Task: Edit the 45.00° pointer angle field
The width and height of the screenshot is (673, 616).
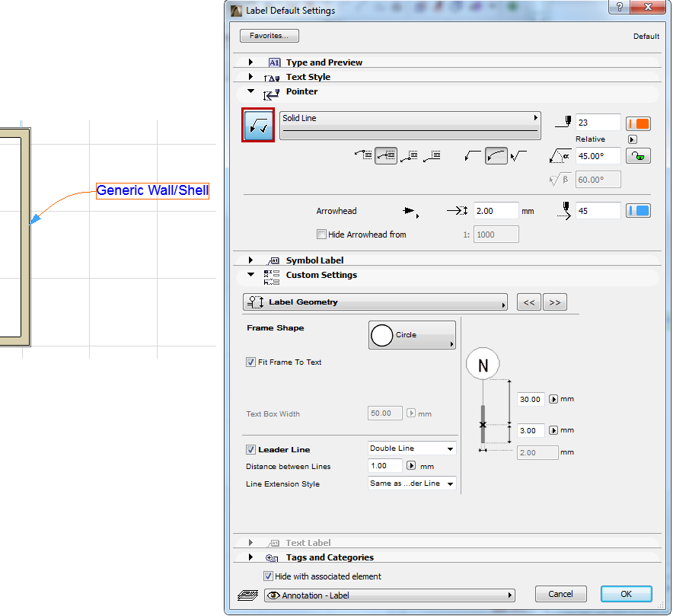Action: (x=598, y=156)
